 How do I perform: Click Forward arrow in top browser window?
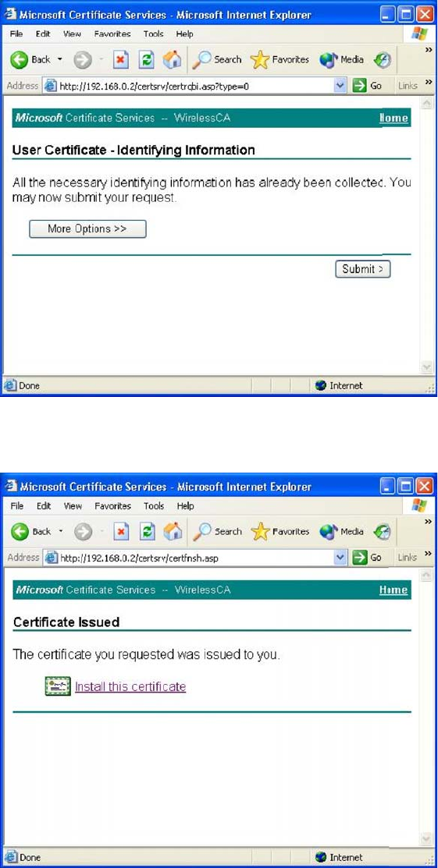82,60
